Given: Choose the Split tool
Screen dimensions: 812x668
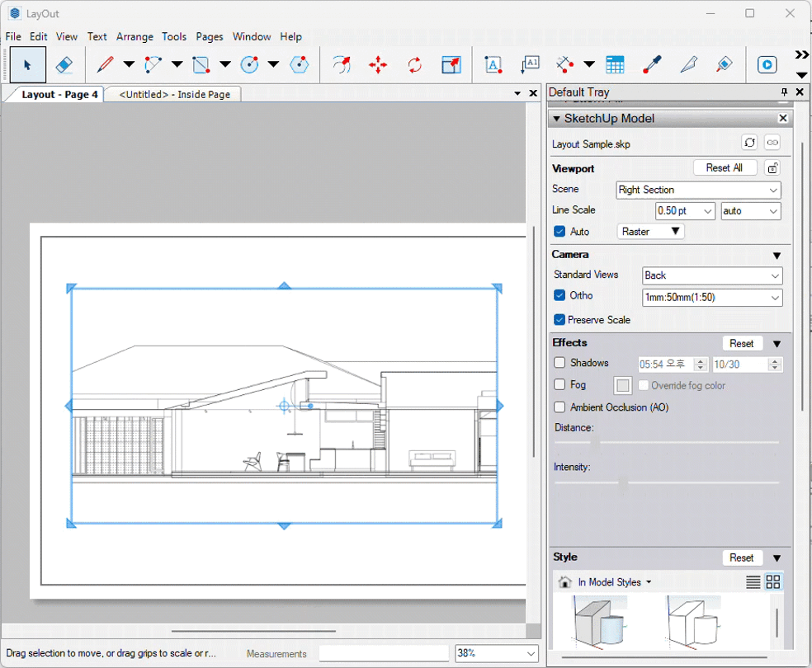Looking at the screenshot, I should point(689,64).
